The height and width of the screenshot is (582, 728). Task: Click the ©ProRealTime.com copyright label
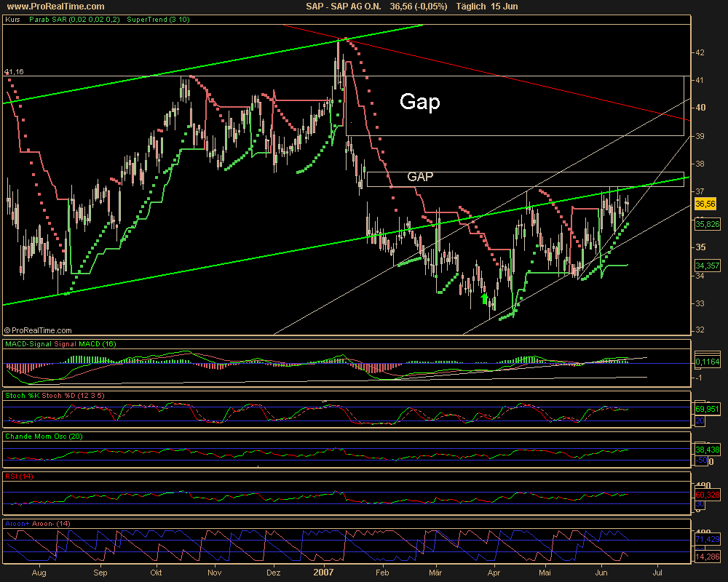(38, 330)
